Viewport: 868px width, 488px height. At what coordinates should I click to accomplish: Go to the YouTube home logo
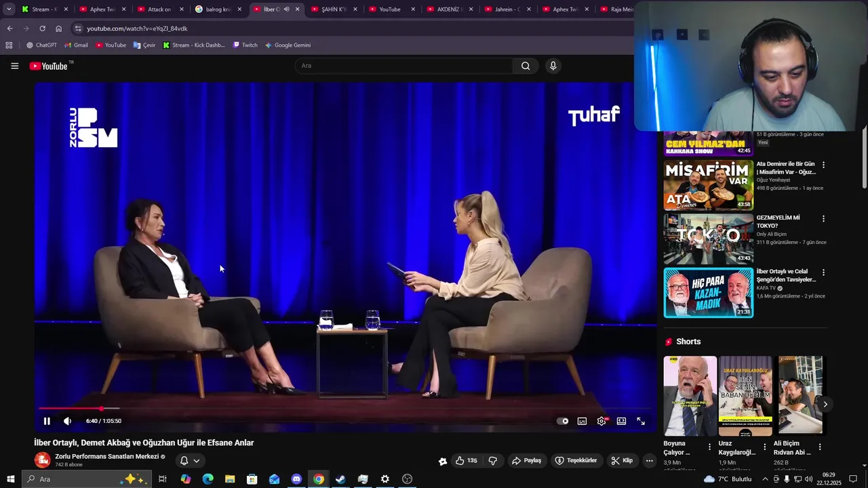coord(50,66)
